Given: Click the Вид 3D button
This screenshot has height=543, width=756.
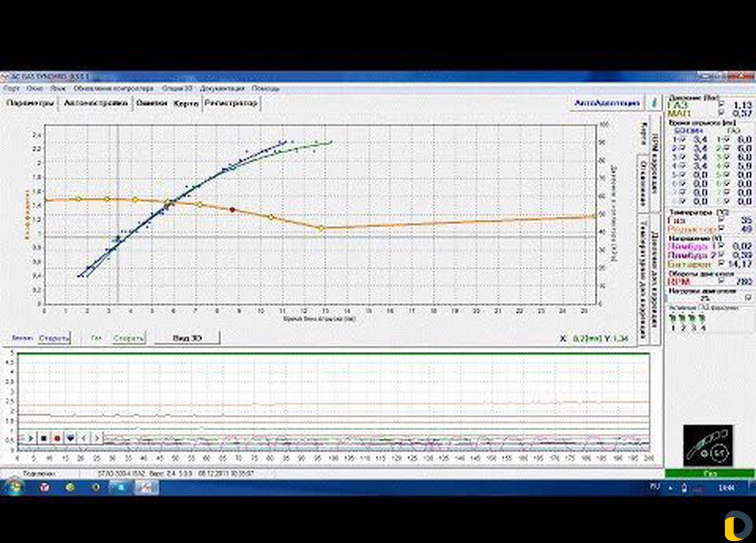Looking at the screenshot, I should pyautogui.click(x=187, y=338).
